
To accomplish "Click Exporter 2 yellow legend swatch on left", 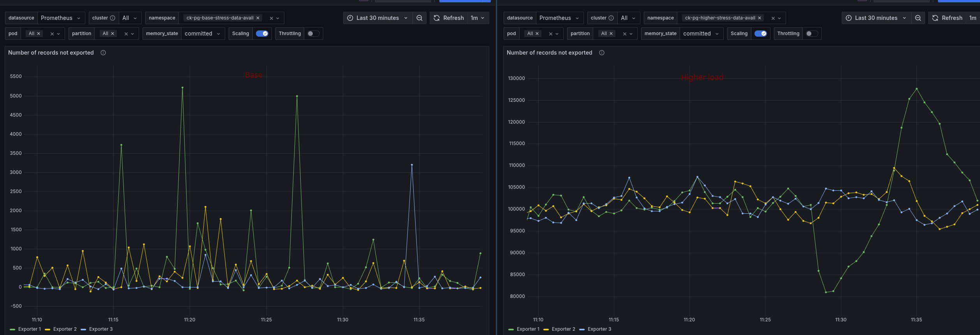I will 48,330.
